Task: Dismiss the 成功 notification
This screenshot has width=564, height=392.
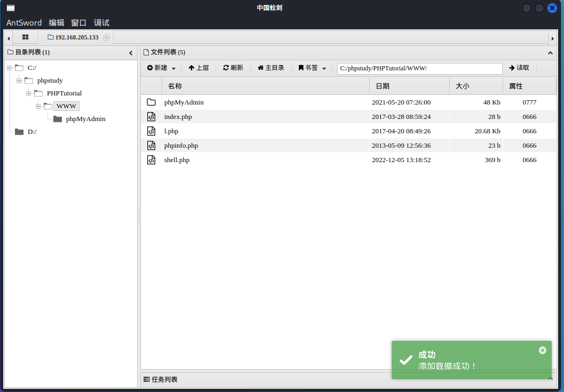Action: (543, 350)
